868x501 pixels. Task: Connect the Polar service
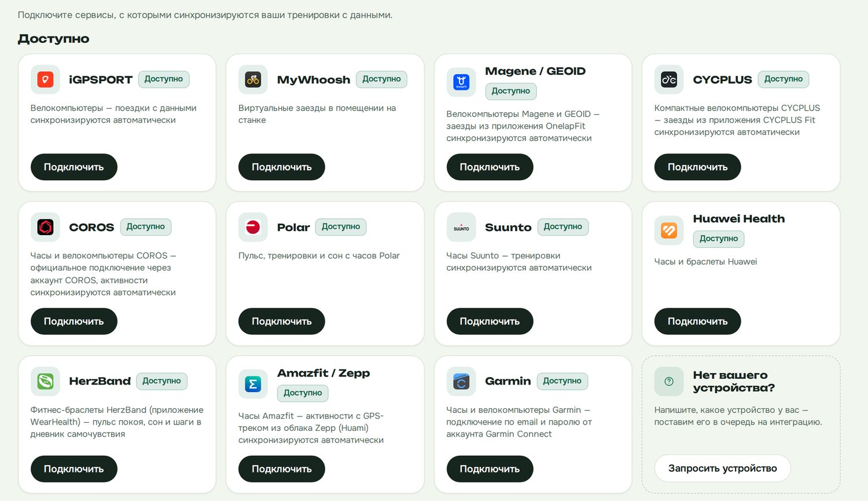(282, 321)
